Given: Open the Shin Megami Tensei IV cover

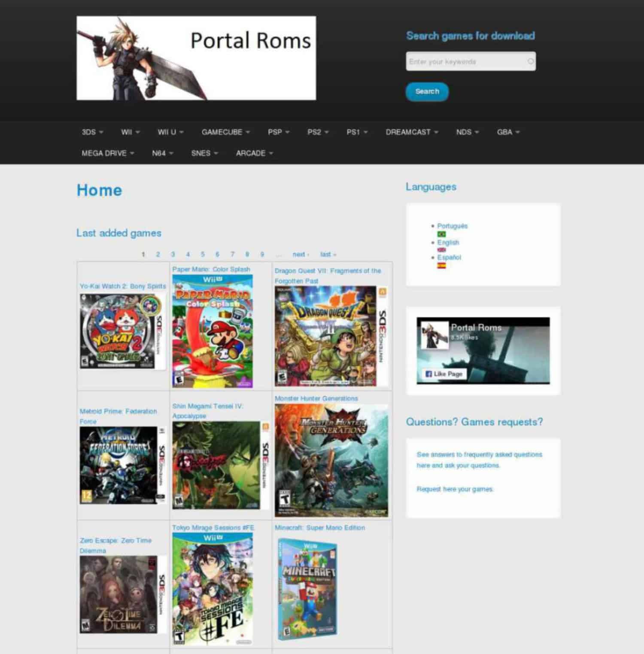Looking at the screenshot, I should tap(221, 465).
